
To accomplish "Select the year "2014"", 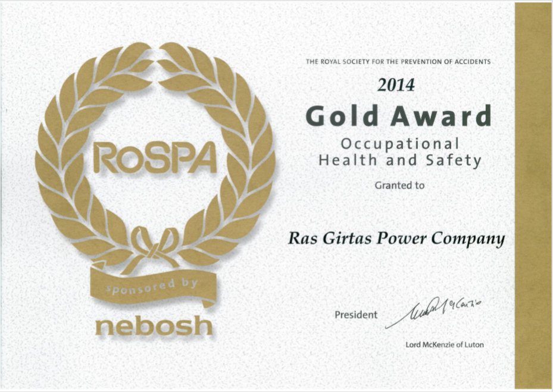I will pos(396,85).
